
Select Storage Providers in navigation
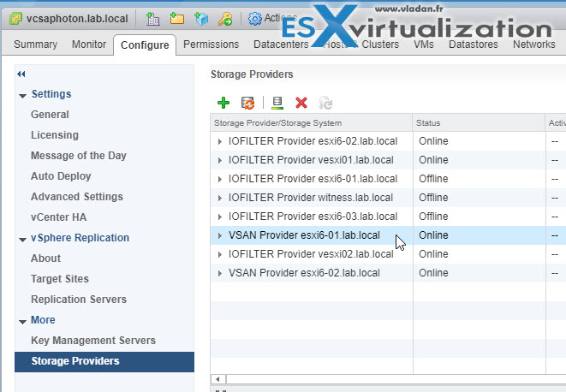[104, 362]
